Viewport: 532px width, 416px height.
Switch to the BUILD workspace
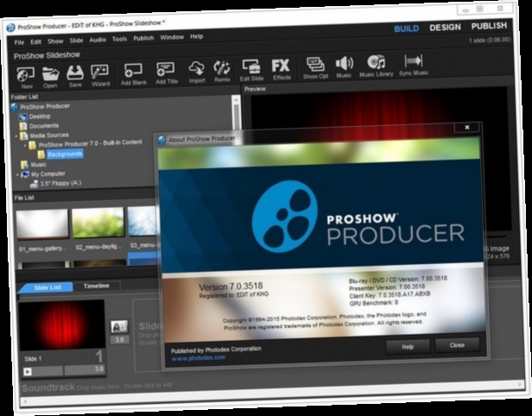[x=407, y=28]
